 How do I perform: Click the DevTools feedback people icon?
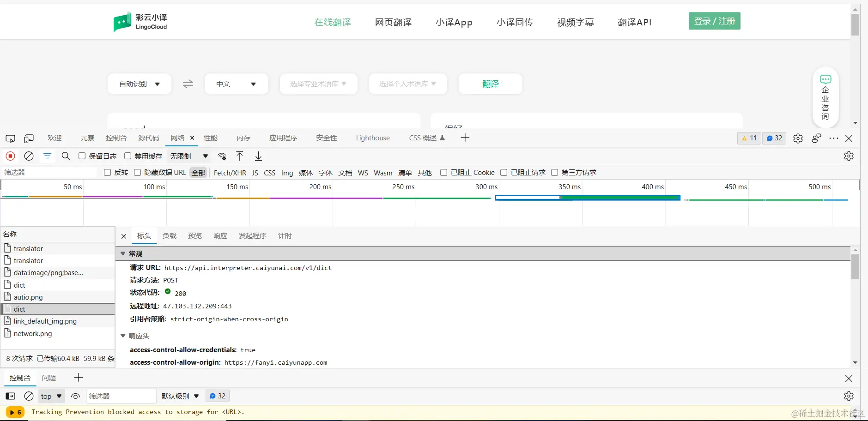pos(816,138)
